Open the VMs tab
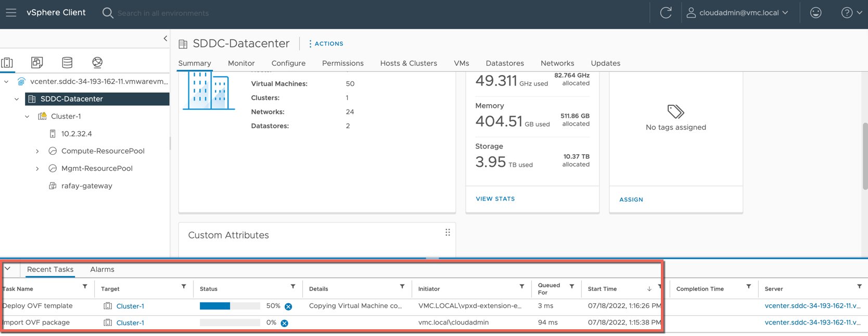 point(462,63)
